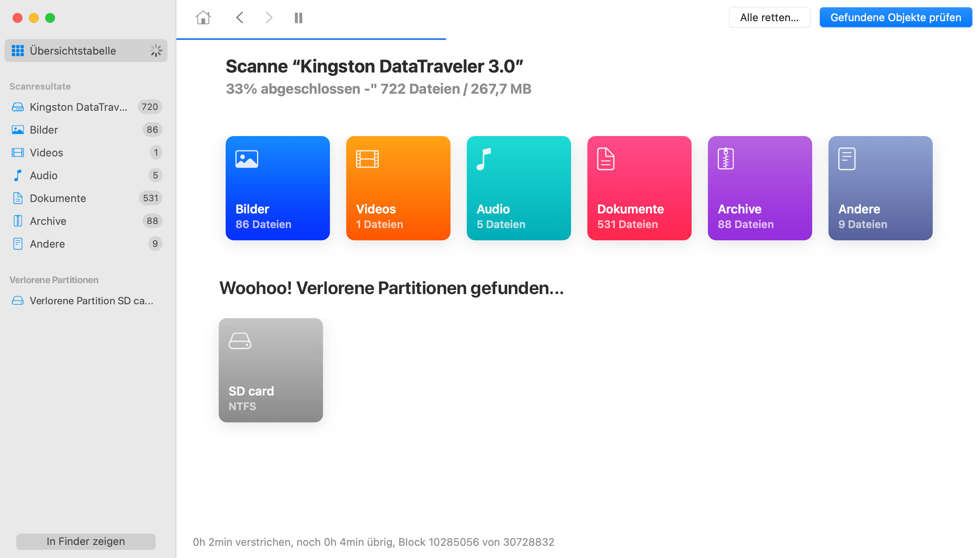Image resolution: width=980 pixels, height=558 pixels.
Task: Click the music note icon on Audio card
Action: (x=484, y=159)
